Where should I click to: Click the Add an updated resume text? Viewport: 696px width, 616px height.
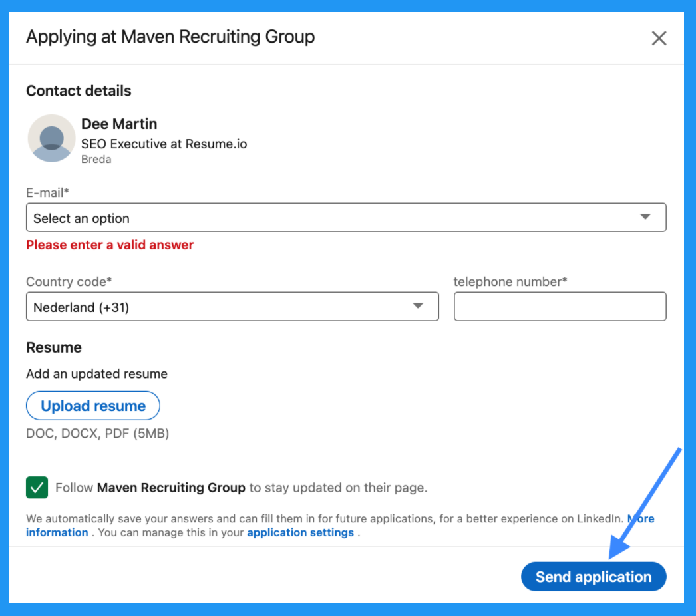click(96, 374)
